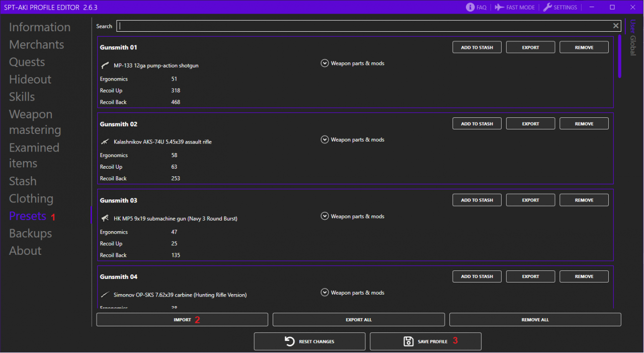
Task: Expand Weapon parts & mods for Gunsmith 02
Action: (x=325, y=140)
